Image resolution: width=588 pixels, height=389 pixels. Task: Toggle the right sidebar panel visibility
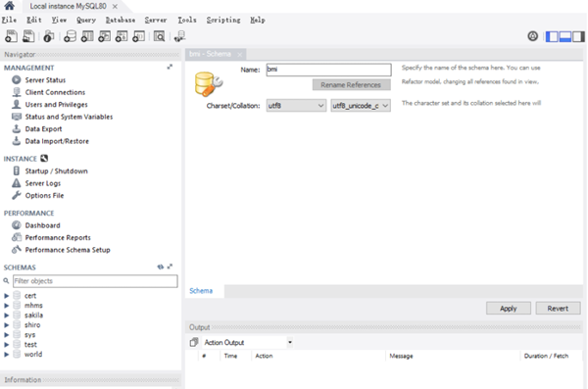(x=578, y=36)
